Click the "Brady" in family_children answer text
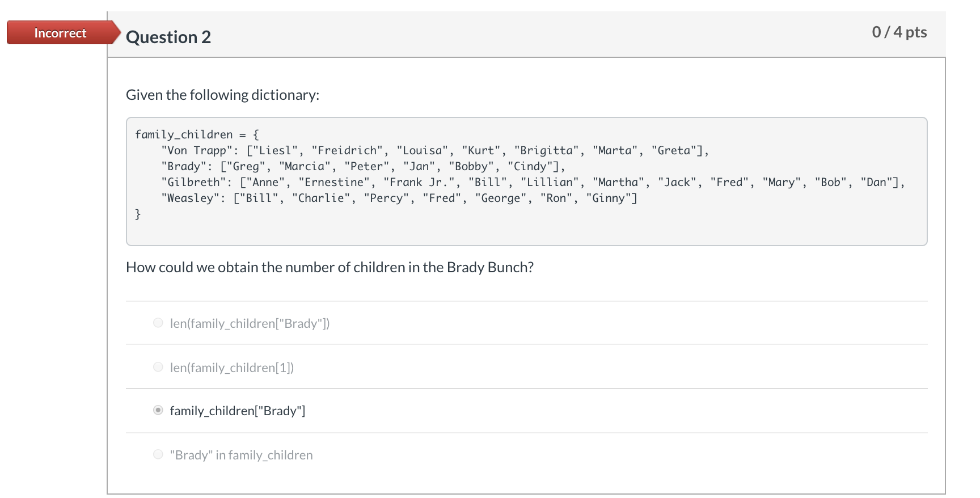 pos(241,455)
